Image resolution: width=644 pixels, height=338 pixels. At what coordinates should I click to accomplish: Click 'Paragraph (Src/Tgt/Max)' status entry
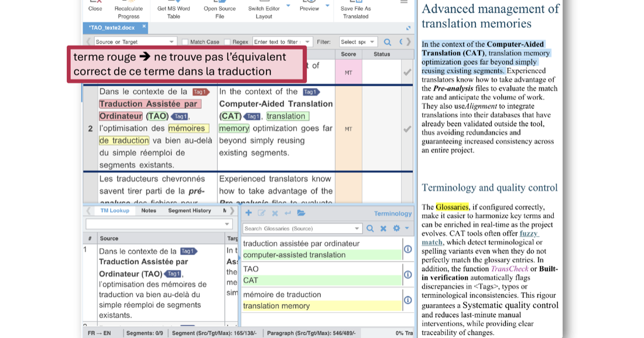pos(311,333)
